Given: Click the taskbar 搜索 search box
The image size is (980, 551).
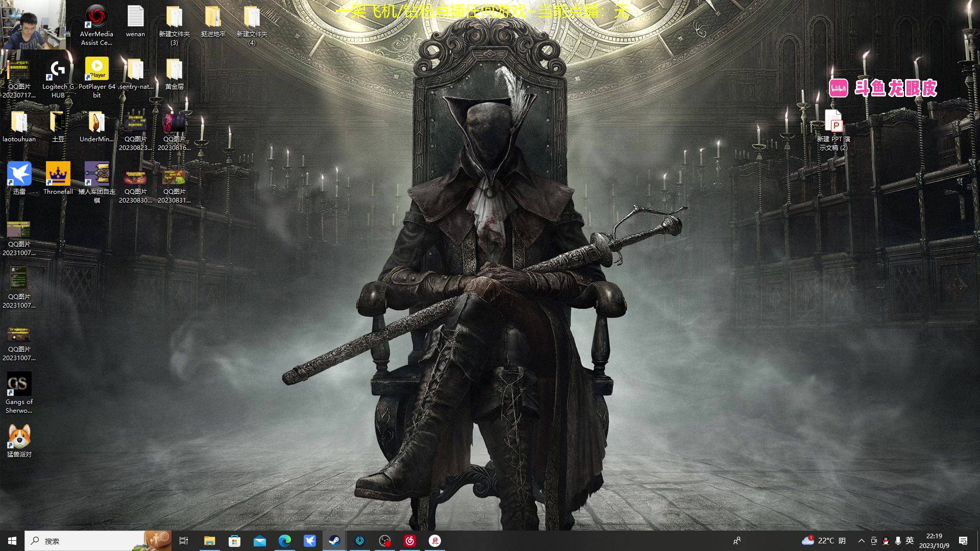Looking at the screenshot, I should 98,541.
